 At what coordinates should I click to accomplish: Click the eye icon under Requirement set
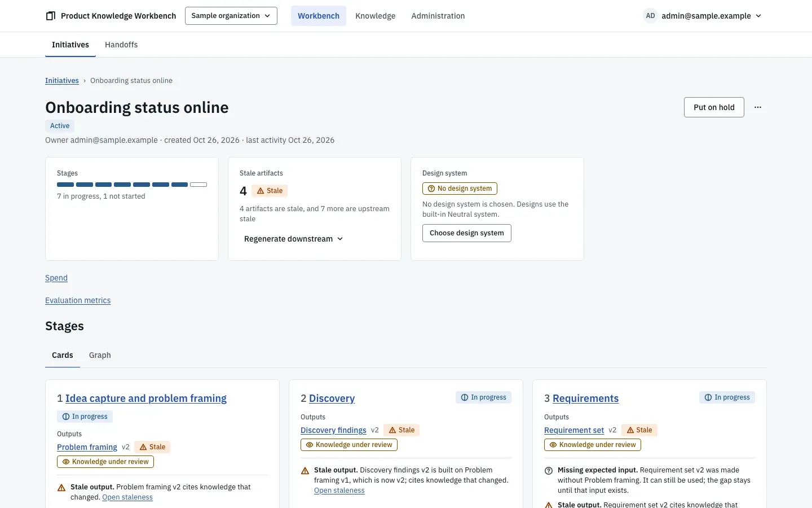553,445
